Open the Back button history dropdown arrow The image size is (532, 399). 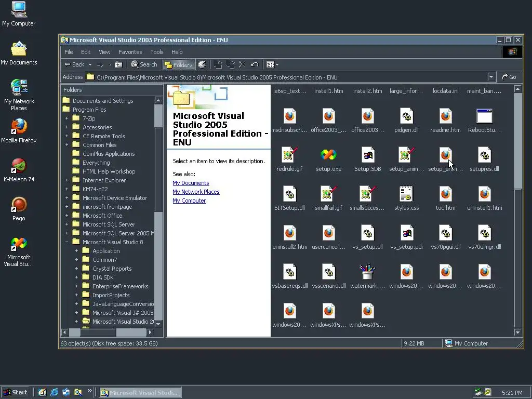[x=90, y=64]
